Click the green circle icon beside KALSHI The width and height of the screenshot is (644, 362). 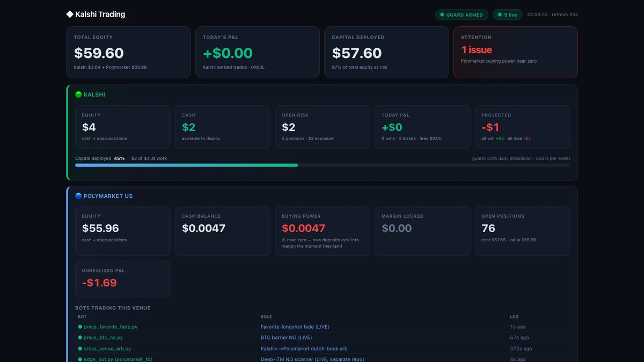click(x=78, y=94)
